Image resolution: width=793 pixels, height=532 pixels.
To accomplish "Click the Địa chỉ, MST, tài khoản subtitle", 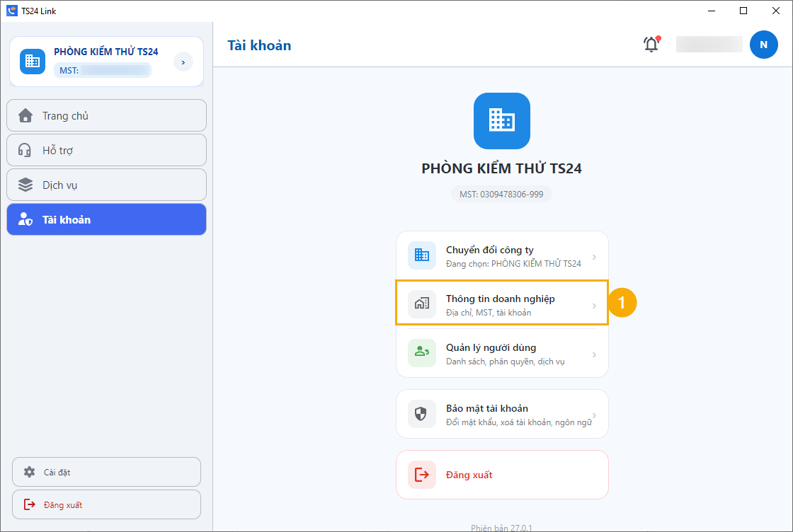I will coord(489,313).
